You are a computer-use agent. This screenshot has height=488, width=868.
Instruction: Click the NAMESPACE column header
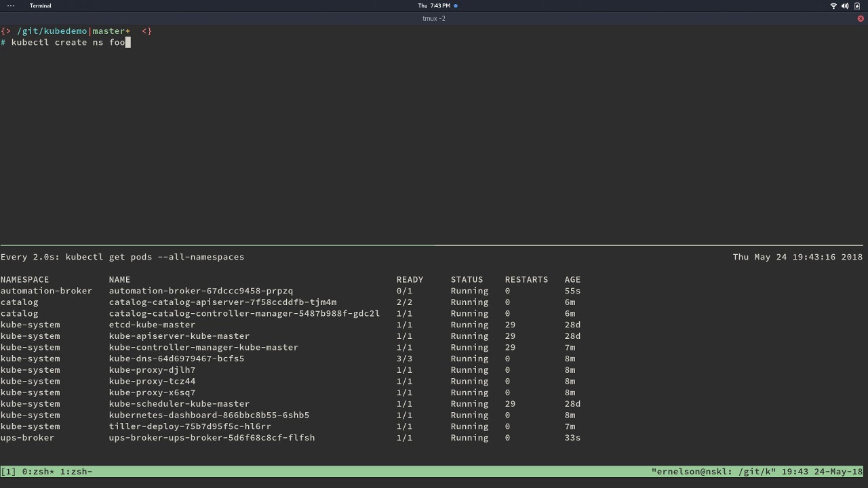pos(24,279)
